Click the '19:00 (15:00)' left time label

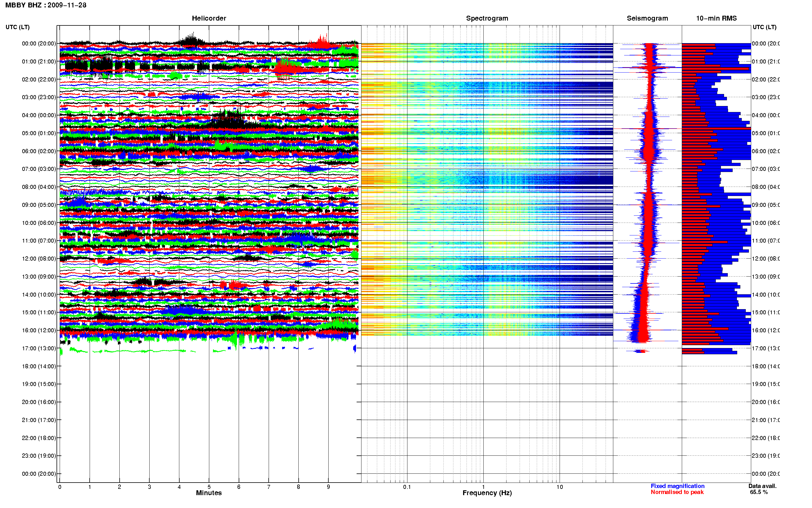tap(39, 384)
